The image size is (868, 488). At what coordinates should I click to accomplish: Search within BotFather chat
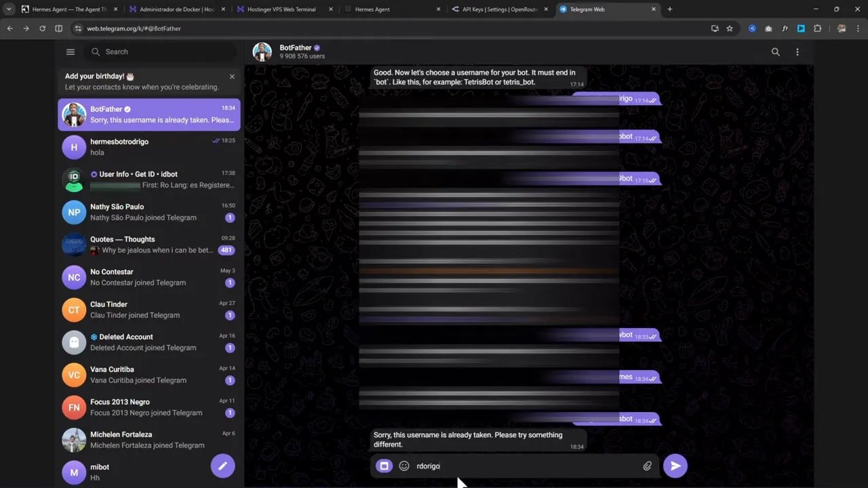[x=776, y=52]
